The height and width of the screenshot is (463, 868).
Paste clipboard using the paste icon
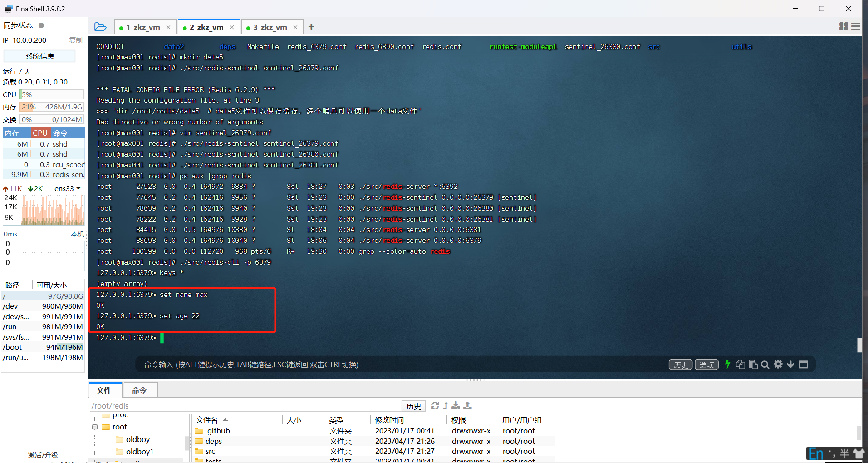[x=753, y=364]
